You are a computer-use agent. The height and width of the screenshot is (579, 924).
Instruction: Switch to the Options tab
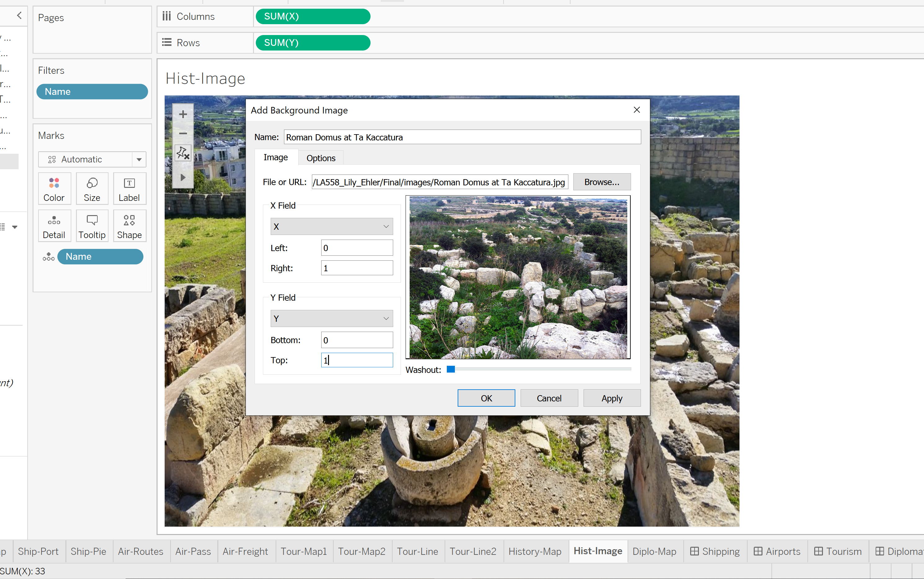click(x=321, y=158)
